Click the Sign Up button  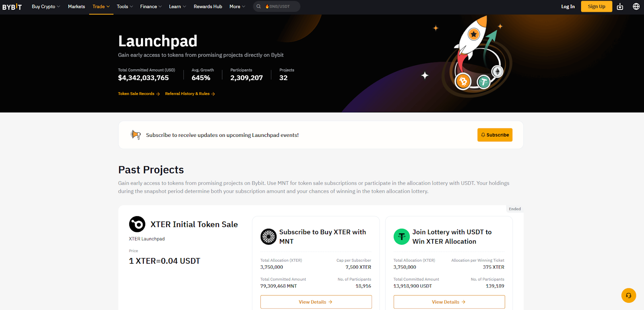(x=597, y=6)
